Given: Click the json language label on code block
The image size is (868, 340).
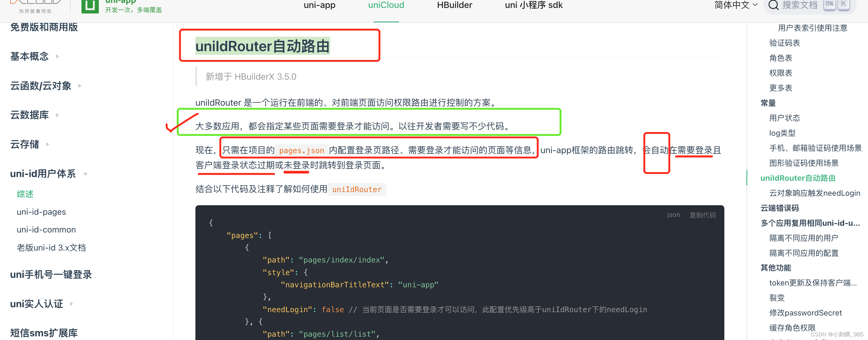Looking at the screenshot, I should tap(673, 215).
